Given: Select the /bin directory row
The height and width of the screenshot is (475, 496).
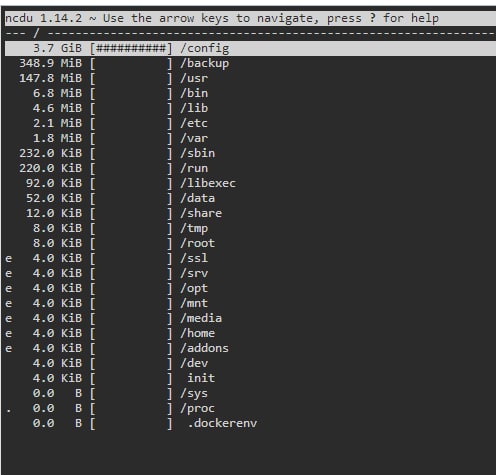Looking at the screenshot, I should (x=250, y=93).
